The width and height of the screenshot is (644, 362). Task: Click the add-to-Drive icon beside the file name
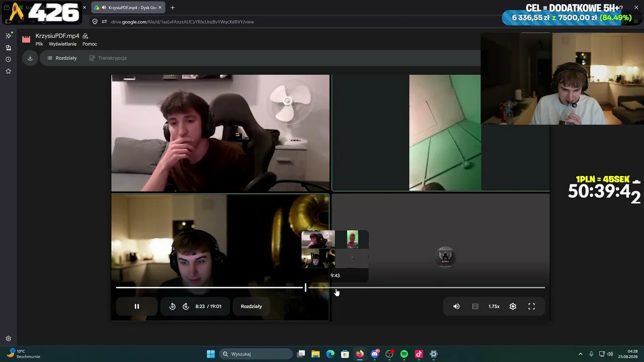click(86, 36)
